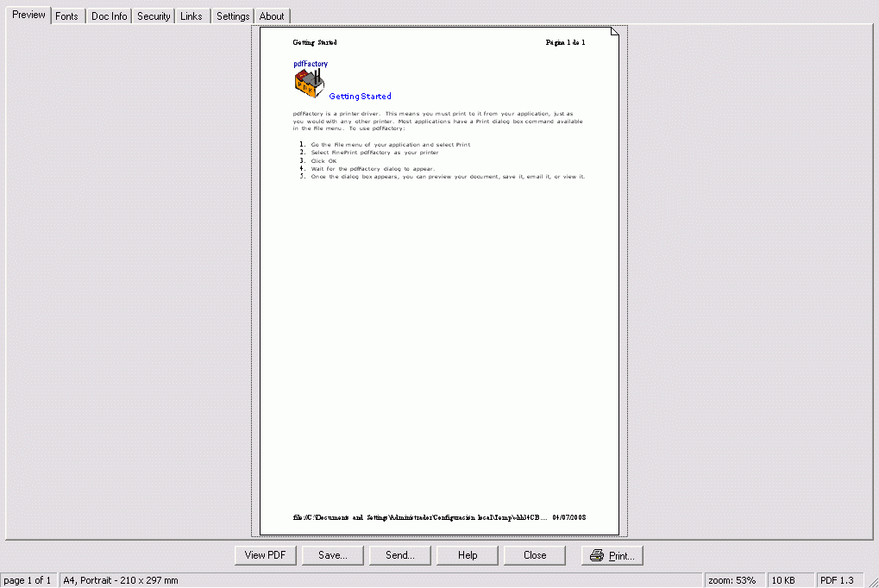Click the file path footer text in preview
The width and height of the screenshot is (879, 588).
click(420, 517)
